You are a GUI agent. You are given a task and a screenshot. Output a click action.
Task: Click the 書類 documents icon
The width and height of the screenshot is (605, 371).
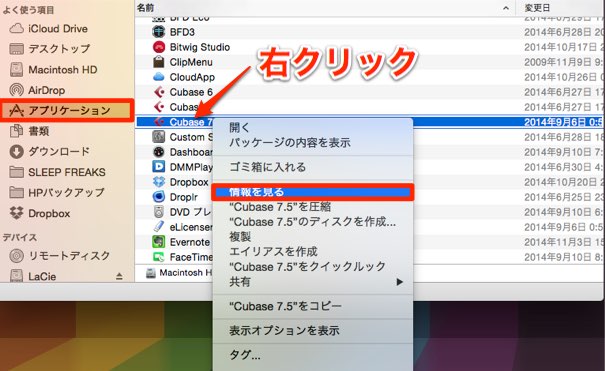[17, 131]
